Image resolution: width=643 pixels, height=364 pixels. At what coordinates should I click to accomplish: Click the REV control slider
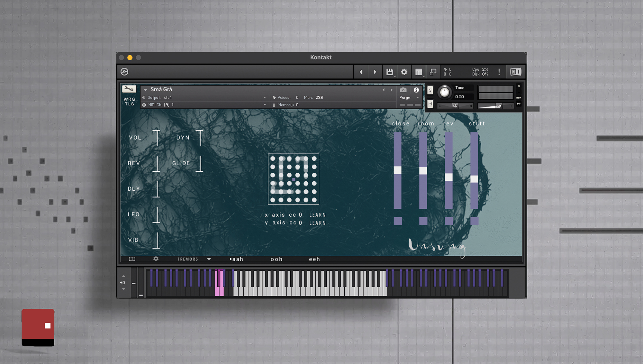pos(157,164)
